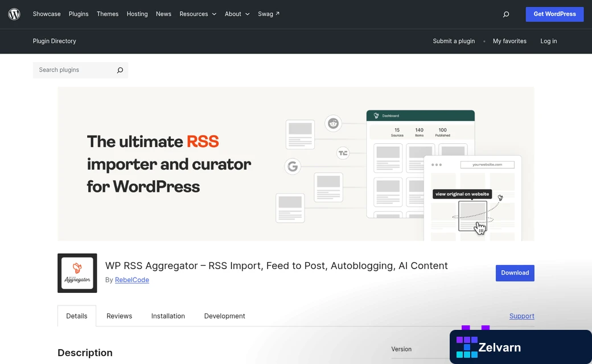This screenshot has width=592, height=364.
Task: Click the Version label
Action: 401,349
